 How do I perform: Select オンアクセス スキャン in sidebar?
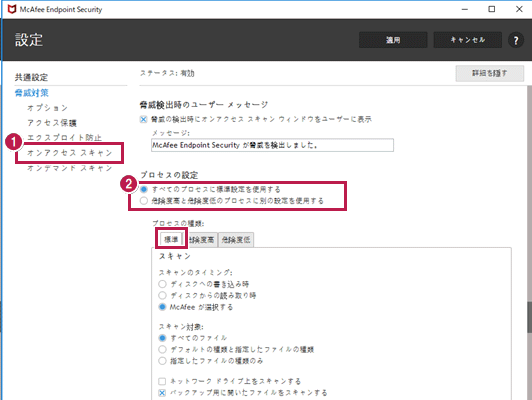(70, 153)
